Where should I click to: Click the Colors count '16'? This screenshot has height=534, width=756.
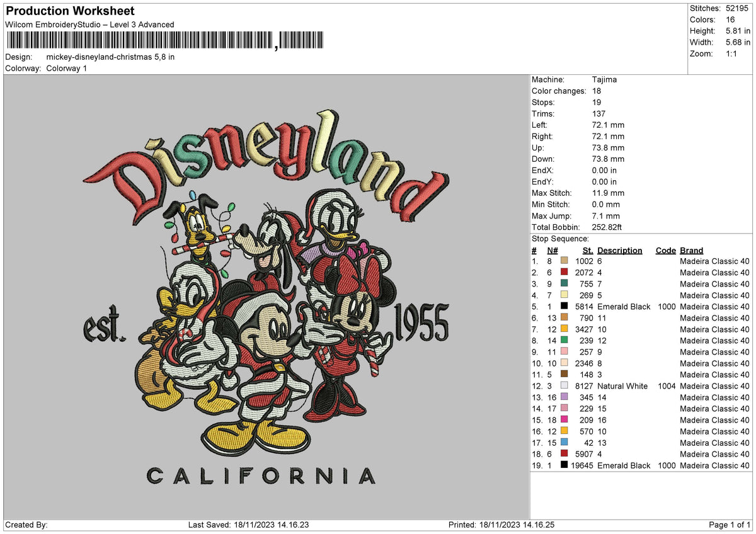(x=730, y=20)
